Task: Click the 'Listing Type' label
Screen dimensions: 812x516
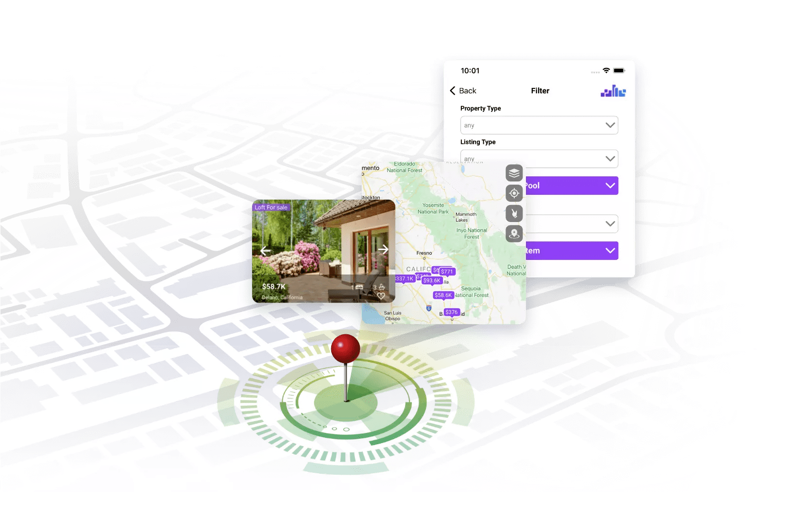Action: coord(478,142)
